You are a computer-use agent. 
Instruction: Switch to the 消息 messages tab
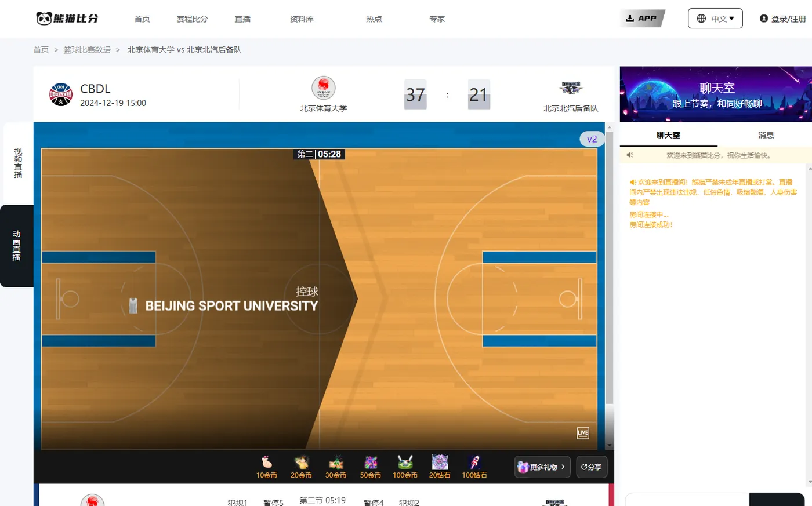[x=766, y=135]
